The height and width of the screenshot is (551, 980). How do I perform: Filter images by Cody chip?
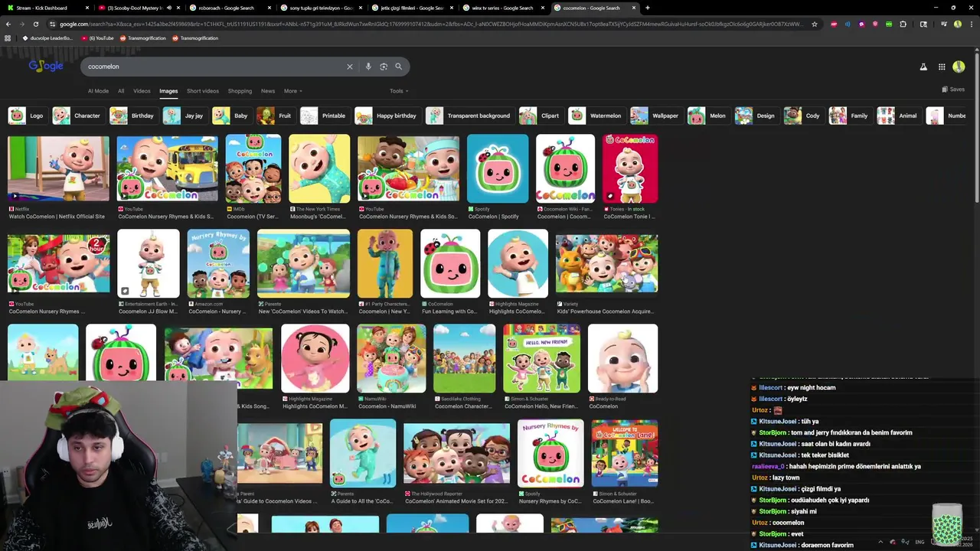pyautogui.click(x=803, y=116)
